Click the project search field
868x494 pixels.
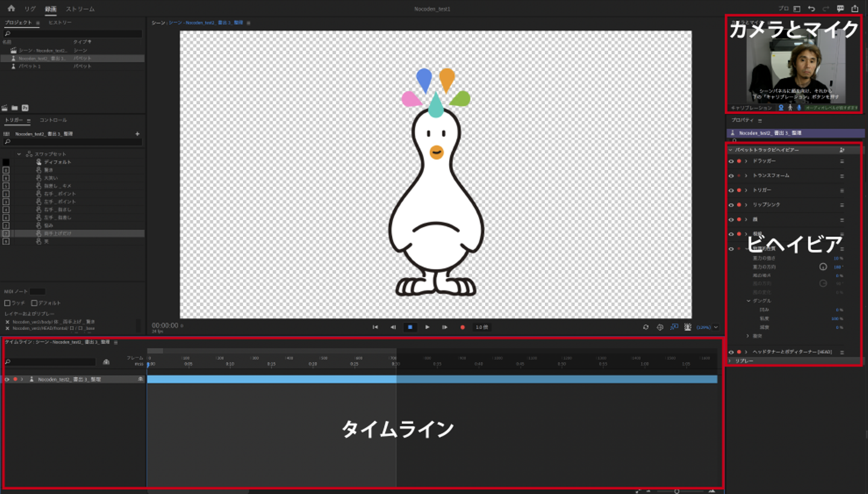click(73, 34)
